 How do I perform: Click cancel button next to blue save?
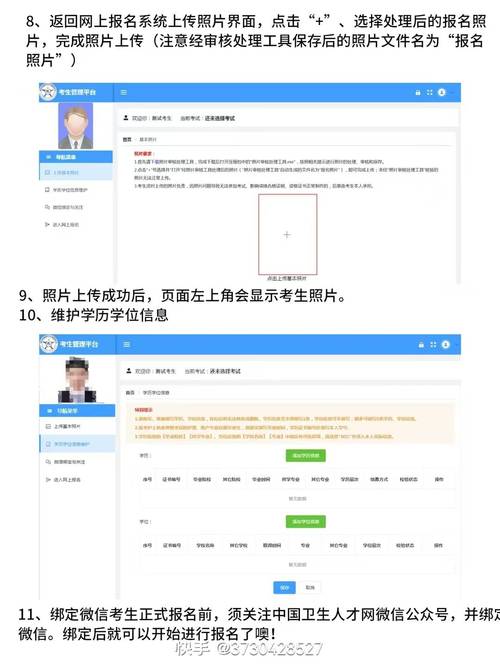point(310,587)
